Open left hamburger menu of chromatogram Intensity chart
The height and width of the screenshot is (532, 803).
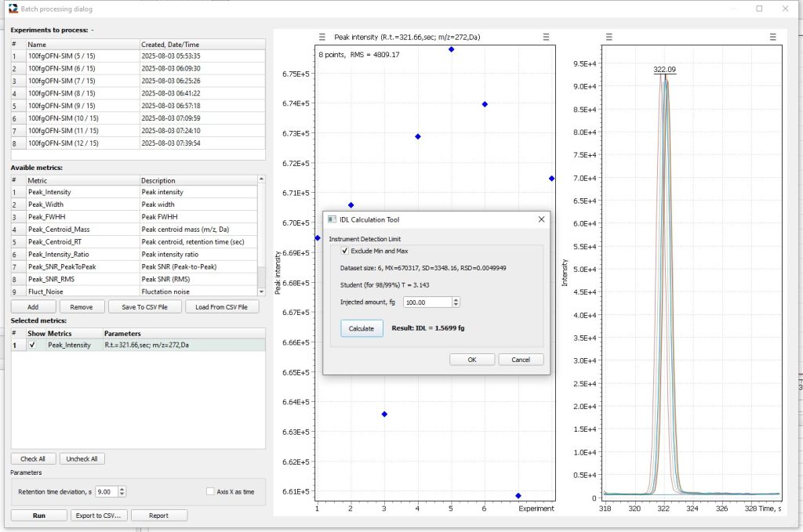(x=608, y=37)
